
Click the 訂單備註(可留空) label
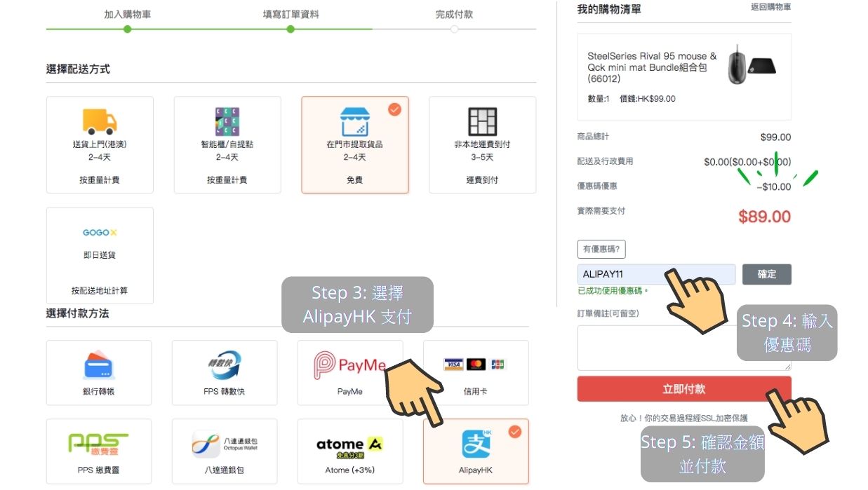click(608, 313)
